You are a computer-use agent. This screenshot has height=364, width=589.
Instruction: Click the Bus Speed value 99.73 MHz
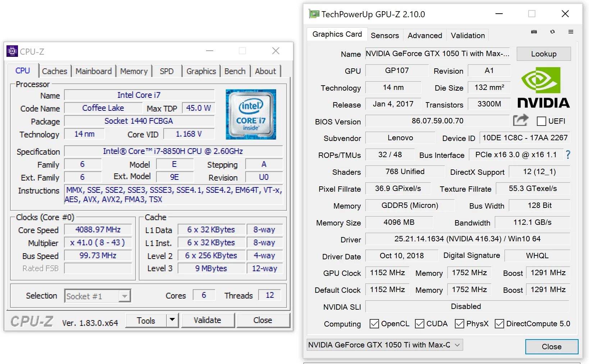98,255
